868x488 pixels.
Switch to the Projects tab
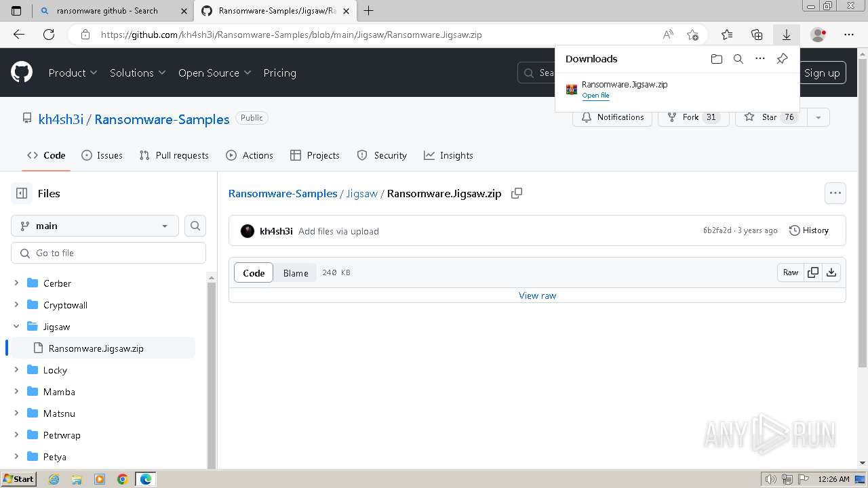[315, 155]
